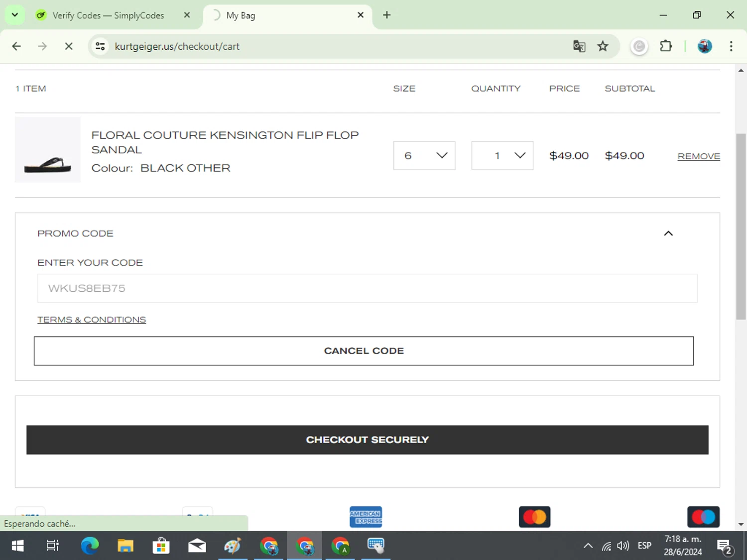Open the translate page icon

579,46
